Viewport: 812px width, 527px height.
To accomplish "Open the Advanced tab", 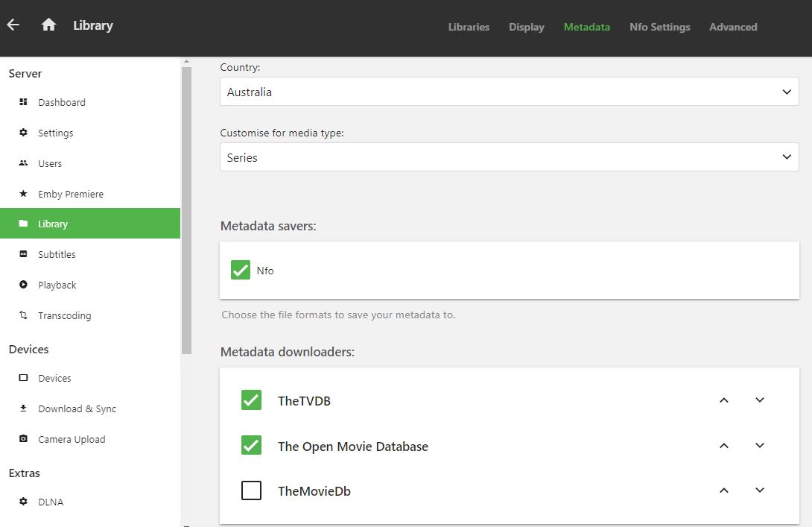I will pyautogui.click(x=733, y=27).
